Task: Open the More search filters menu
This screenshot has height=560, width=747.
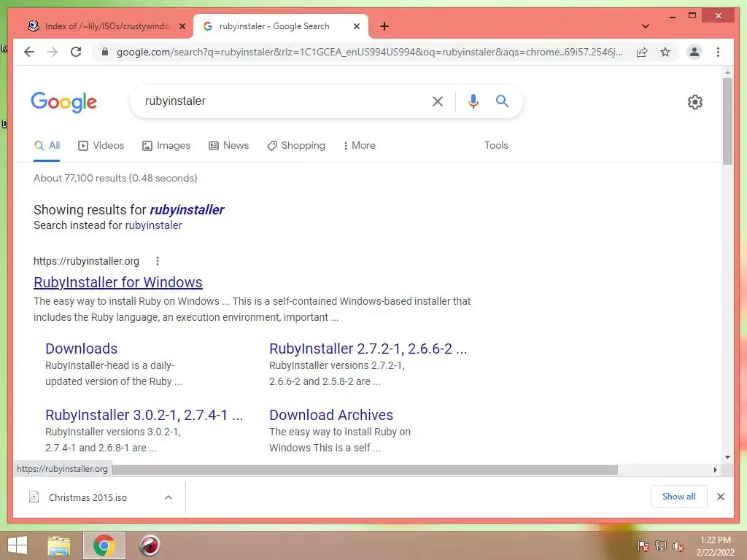Action: click(x=359, y=145)
